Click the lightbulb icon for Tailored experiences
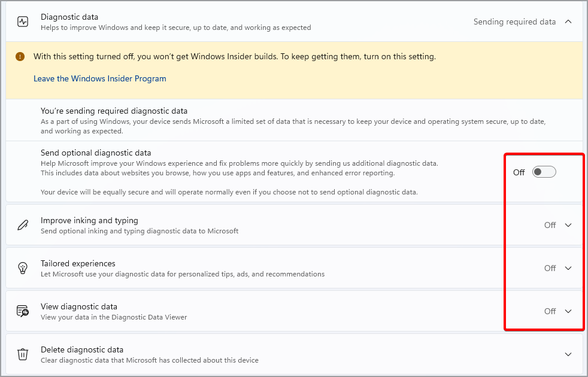 (23, 268)
